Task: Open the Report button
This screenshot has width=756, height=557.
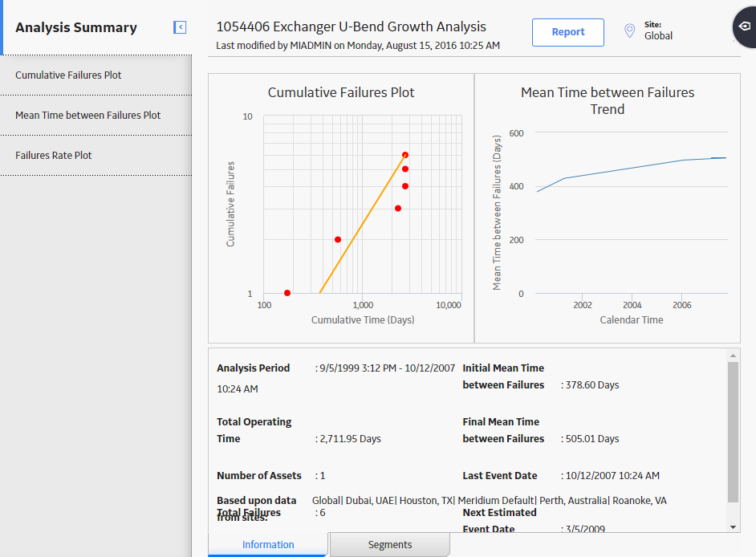Action: (x=568, y=32)
